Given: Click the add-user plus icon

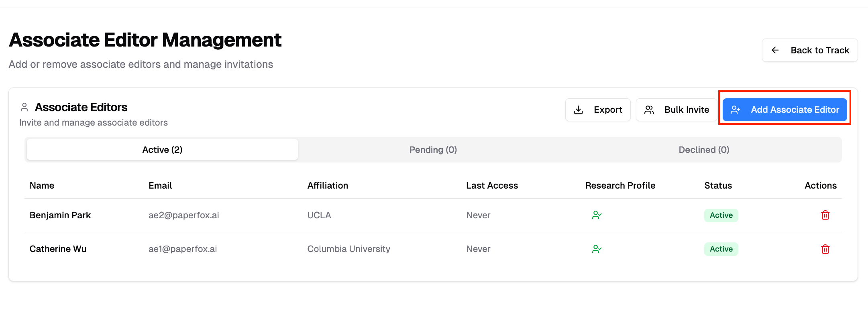Looking at the screenshot, I should [736, 110].
